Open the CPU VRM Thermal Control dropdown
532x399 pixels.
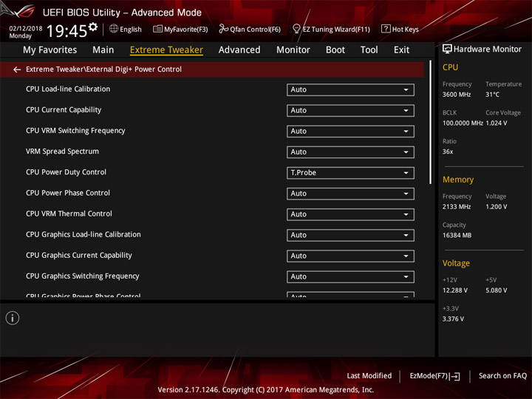(350, 214)
